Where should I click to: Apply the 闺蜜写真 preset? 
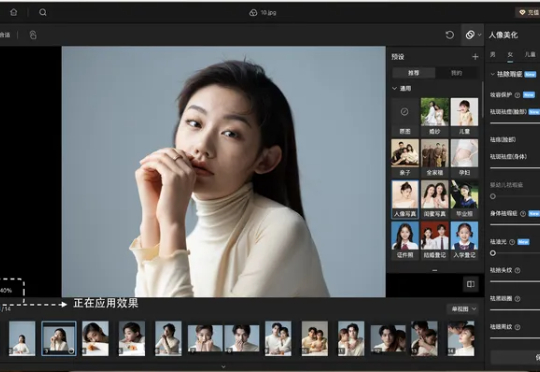coord(435,199)
